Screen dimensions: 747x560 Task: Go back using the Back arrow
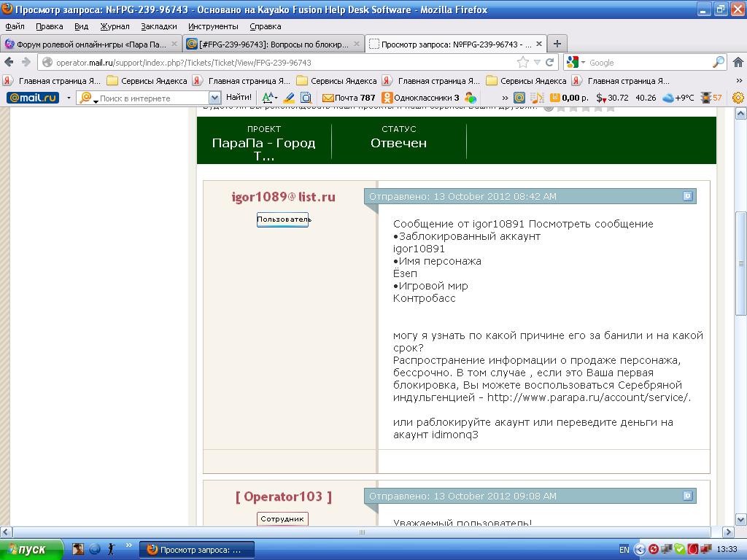point(9,63)
